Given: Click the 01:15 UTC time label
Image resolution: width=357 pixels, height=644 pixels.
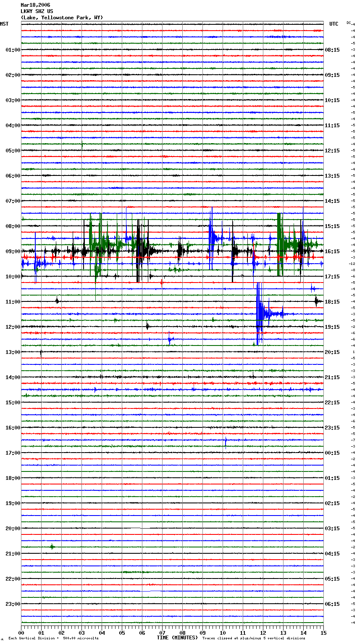Looking at the screenshot, I should pyautogui.click(x=332, y=478).
